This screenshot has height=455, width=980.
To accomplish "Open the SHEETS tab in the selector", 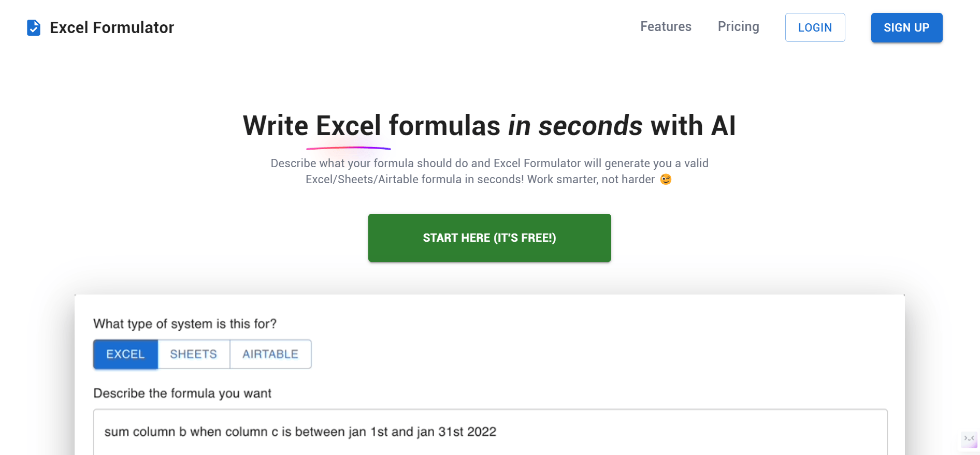I will 193,354.
